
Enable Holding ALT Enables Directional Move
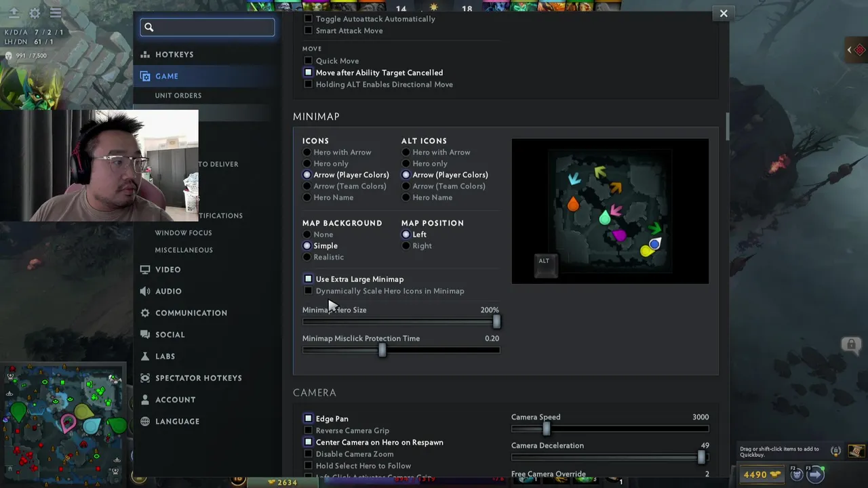pyautogui.click(x=309, y=84)
